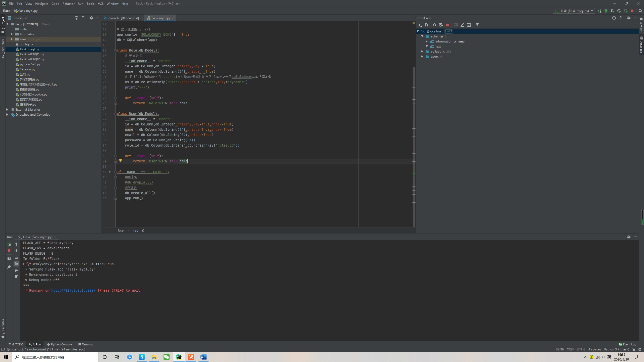Open the Python Console tab
This screenshot has width=644, height=362.
click(x=59, y=344)
